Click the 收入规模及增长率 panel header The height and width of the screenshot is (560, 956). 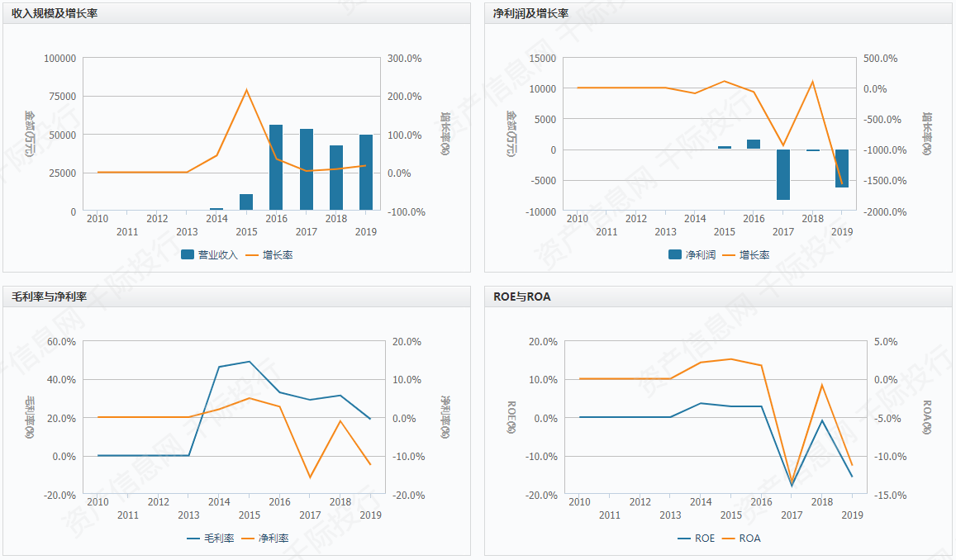click(x=55, y=12)
